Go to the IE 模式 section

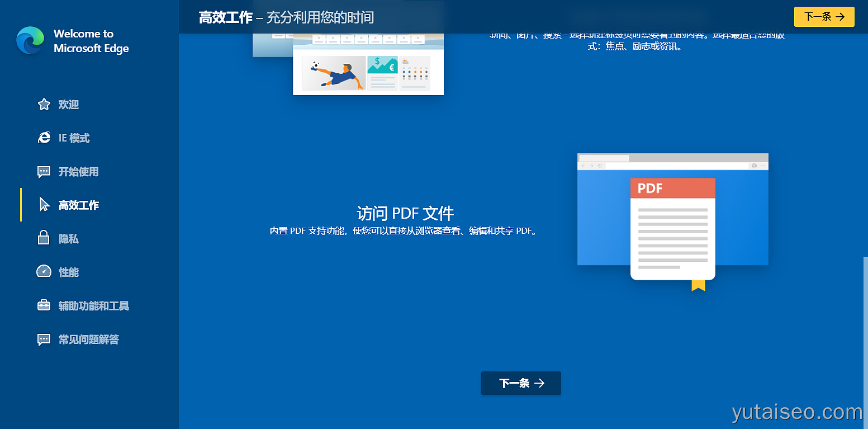[x=74, y=138]
